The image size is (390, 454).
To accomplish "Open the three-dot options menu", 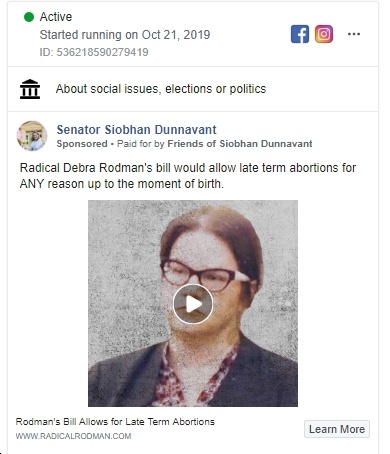I will (354, 34).
